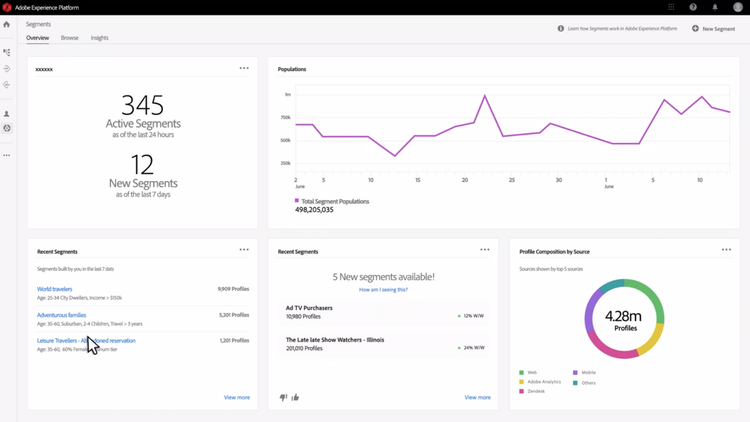This screenshot has height=422, width=750.
Task: Open the app switcher grid icon
Action: pyautogui.click(x=671, y=7)
